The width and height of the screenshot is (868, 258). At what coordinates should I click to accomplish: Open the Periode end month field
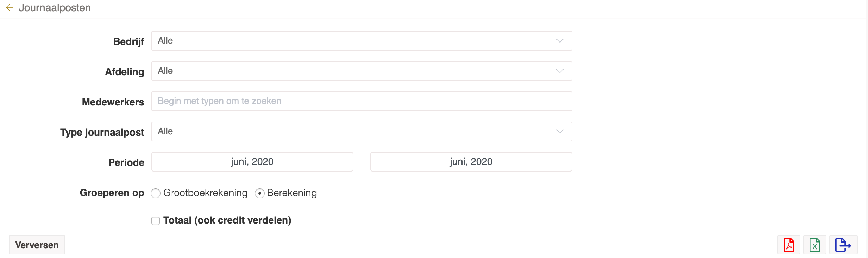point(471,162)
